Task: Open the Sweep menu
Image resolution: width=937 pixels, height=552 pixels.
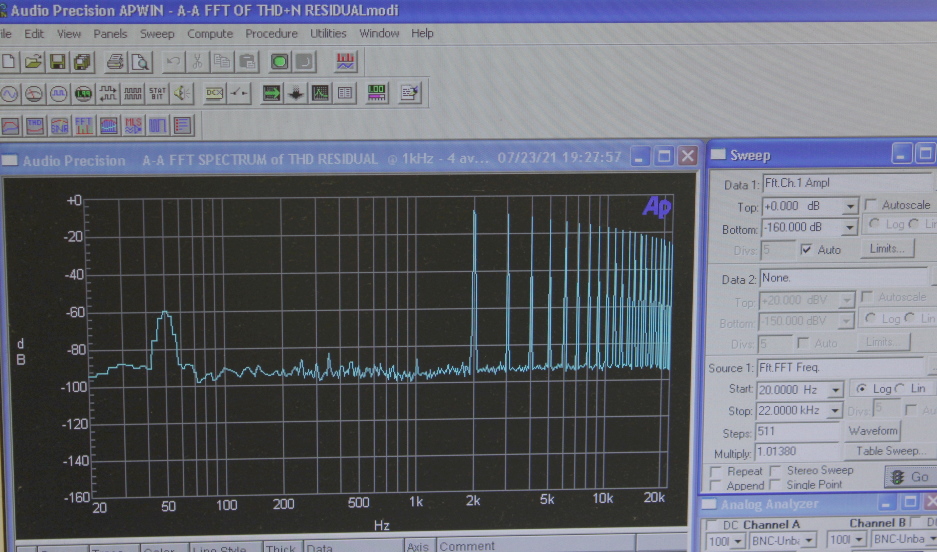Action: [x=157, y=33]
